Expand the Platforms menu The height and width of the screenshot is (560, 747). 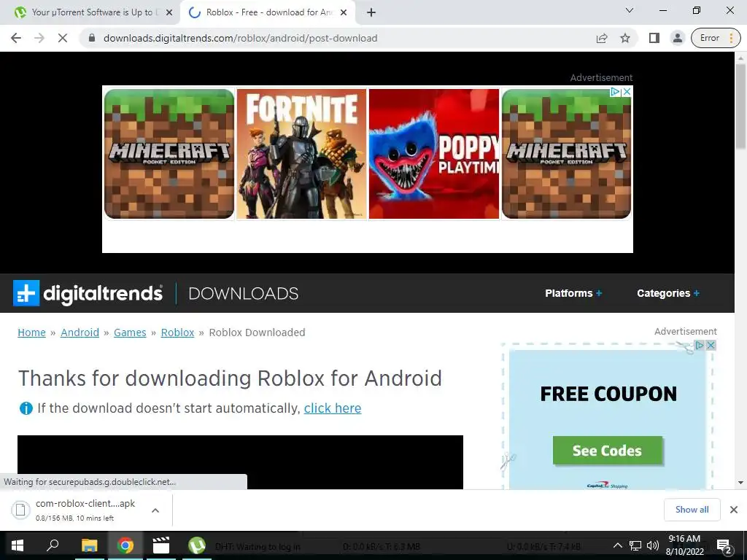(x=573, y=293)
